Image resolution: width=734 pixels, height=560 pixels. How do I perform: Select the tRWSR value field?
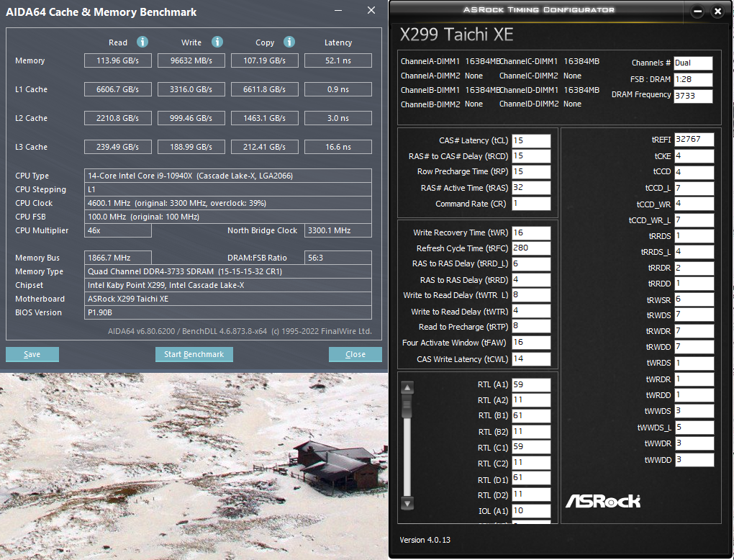(694, 299)
